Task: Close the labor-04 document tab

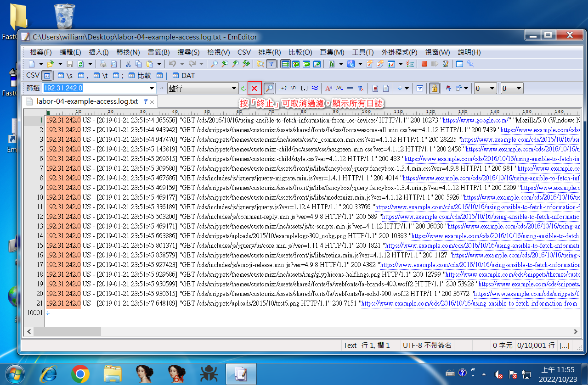Action: pyautogui.click(x=152, y=102)
